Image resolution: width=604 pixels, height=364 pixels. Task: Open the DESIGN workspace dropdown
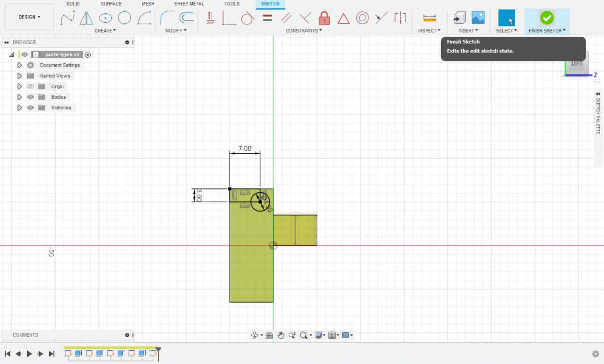click(29, 17)
